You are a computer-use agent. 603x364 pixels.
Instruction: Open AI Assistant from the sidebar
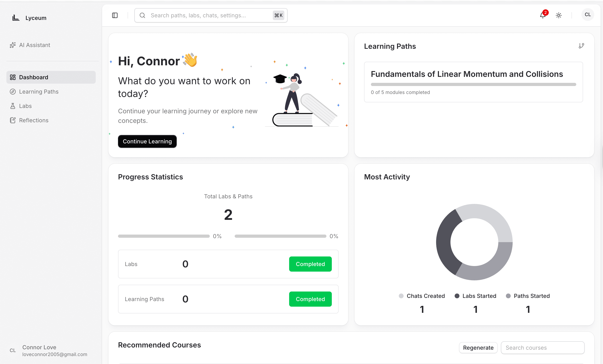pyautogui.click(x=34, y=45)
